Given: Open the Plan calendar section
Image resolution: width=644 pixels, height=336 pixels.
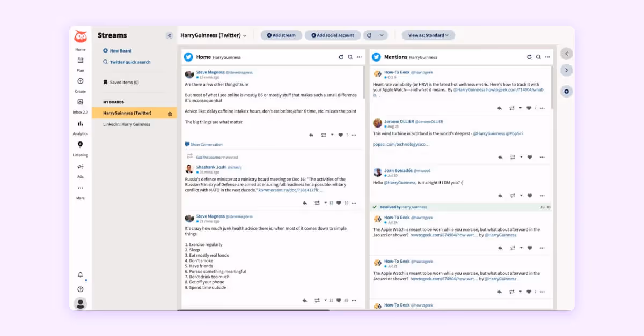Looking at the screenshot, I should 80,64.
